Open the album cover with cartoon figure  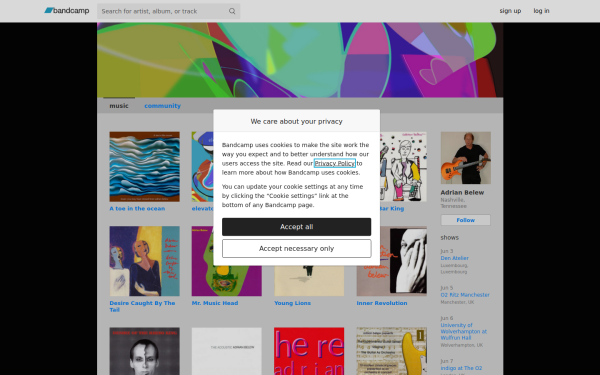coord(403,167)
